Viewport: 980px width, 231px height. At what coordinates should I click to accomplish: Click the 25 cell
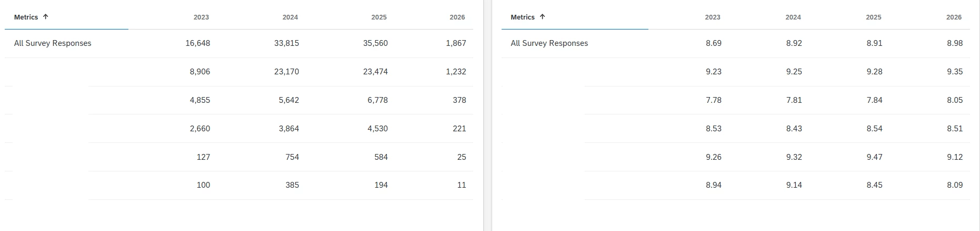tap(462, 157)
